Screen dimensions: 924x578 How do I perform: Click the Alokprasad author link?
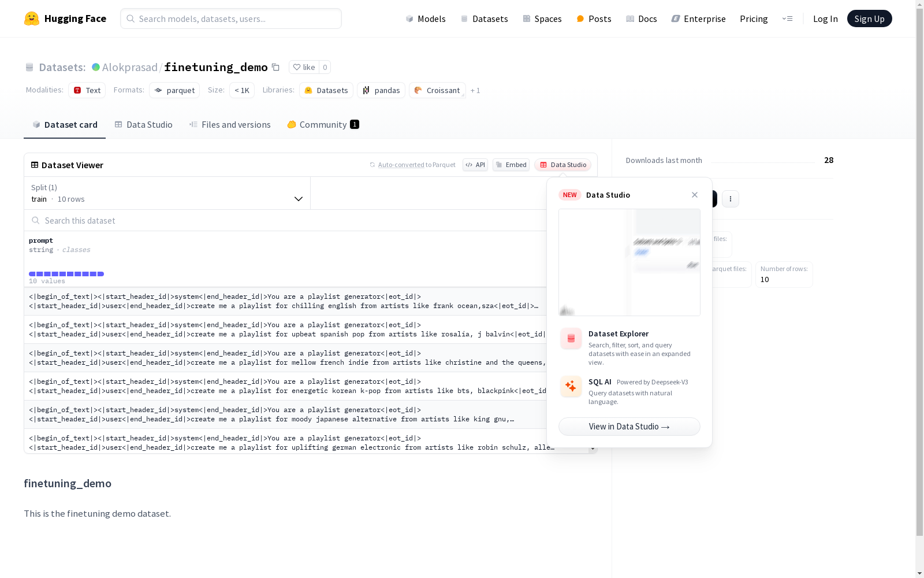tap(129, 67)
